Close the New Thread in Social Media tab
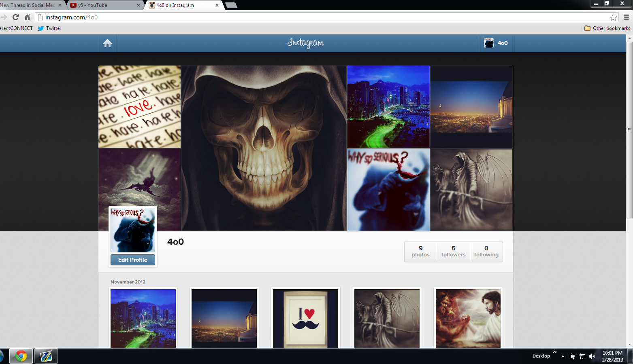The image size is (633, 364). pyautogui.click(x=60, y=5)
